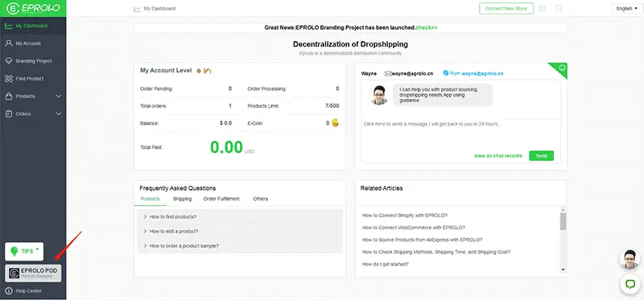
Task: Click the Related Articles scrollbar thumb
Action: point(563,221)
